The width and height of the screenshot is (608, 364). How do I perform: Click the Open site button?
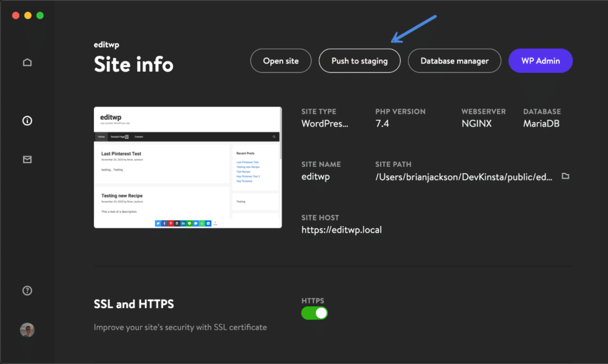coord(281,61)
